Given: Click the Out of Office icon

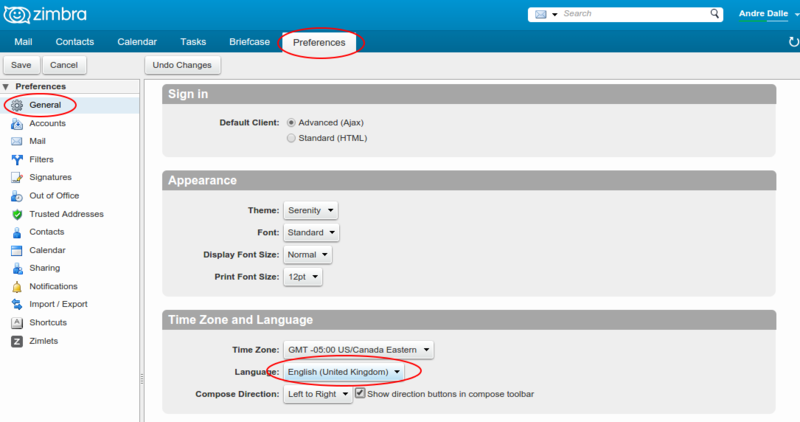Looking at the screenshot, I should click(x=17, y=196).
